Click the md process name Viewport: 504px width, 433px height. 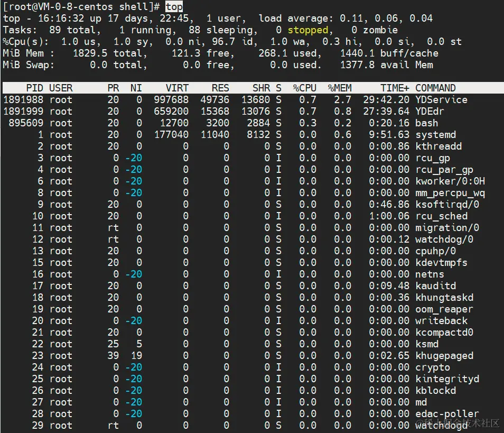(x=421, y=402)
